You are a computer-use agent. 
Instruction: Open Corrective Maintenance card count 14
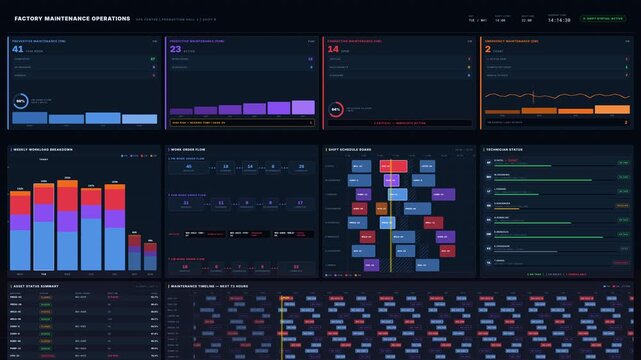333,49
